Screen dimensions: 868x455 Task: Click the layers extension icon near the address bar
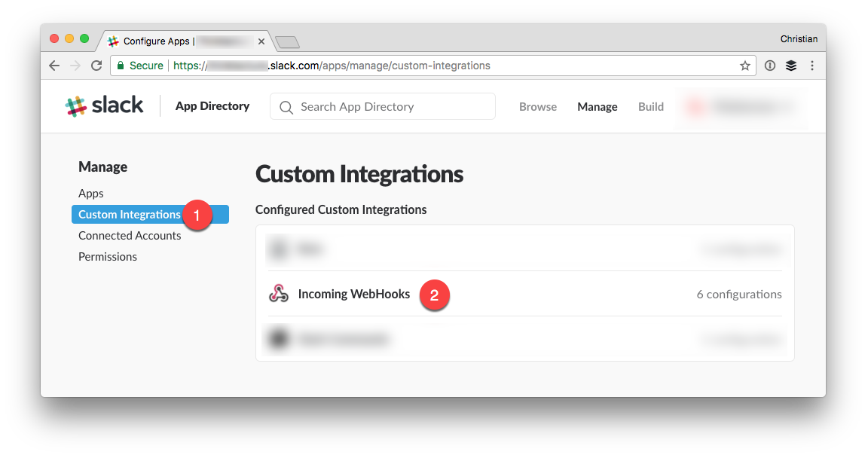[x=791, y=66]
